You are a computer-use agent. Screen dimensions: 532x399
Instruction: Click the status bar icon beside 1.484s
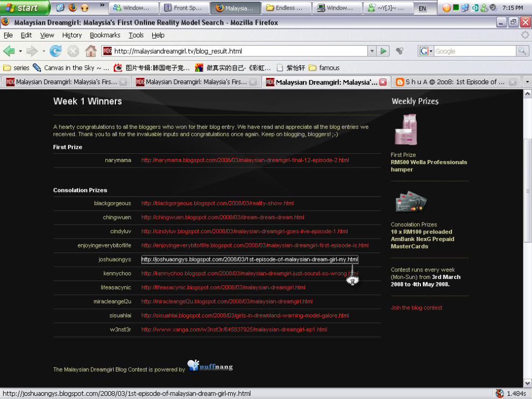[x=499, y=393]
